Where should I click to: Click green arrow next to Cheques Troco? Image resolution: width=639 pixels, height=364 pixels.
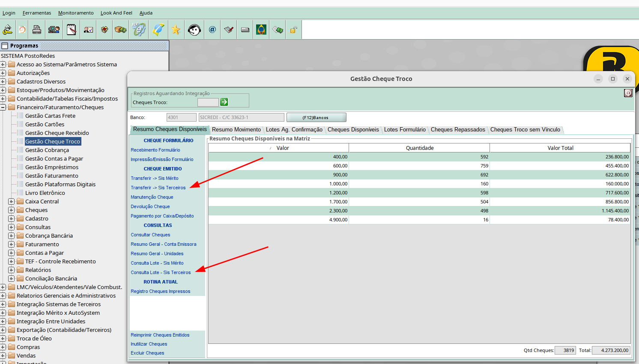pyautogui.click(x=224, y=102)
